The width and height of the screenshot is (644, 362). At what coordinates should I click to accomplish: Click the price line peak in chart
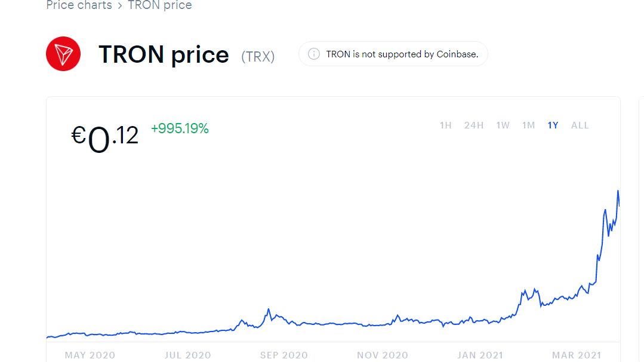point(618,191)
